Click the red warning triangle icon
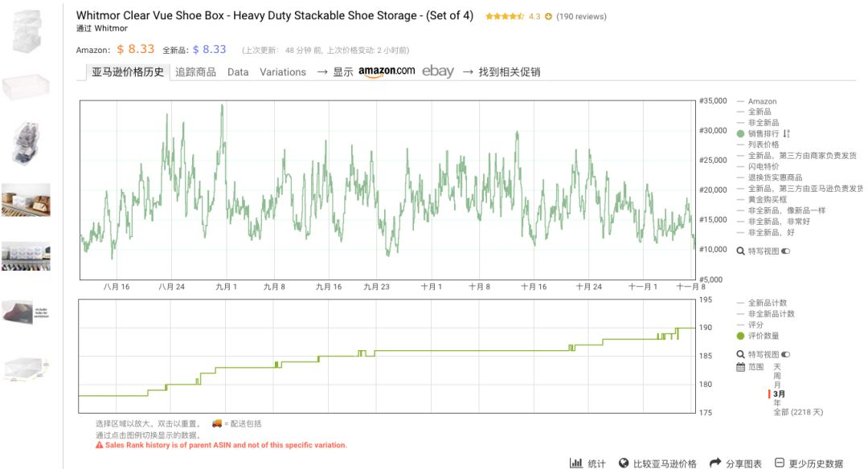Image resolution: width=868 pixels, height=469 pixels. (99, 445)
